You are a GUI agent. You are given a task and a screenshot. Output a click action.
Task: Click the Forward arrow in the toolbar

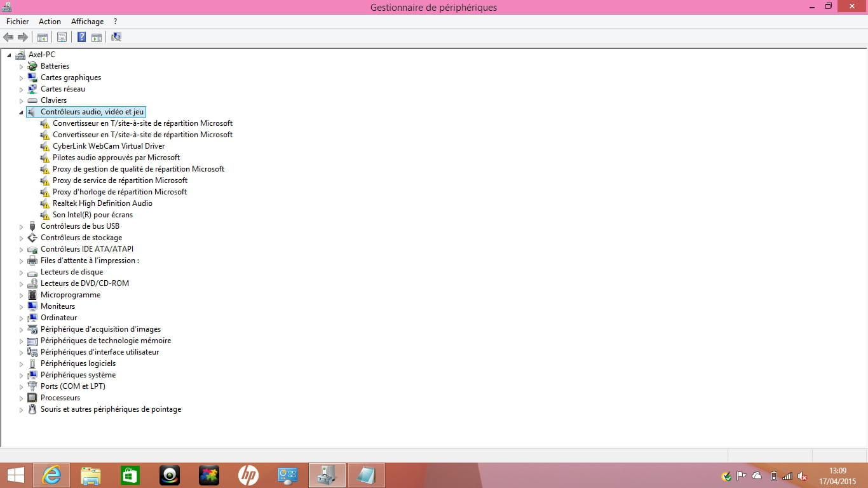pyautogui.click(x=22, y=37)
